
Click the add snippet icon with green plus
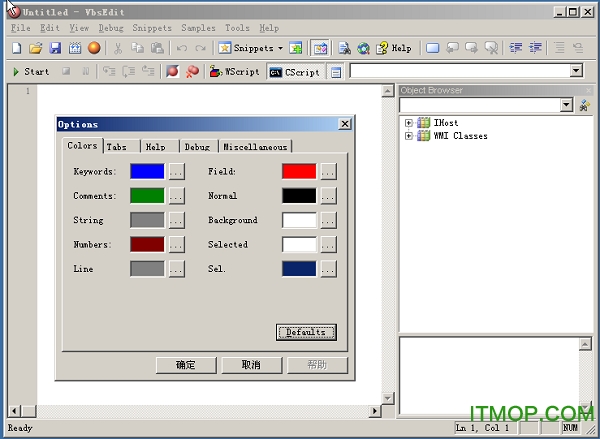[295, 48]
